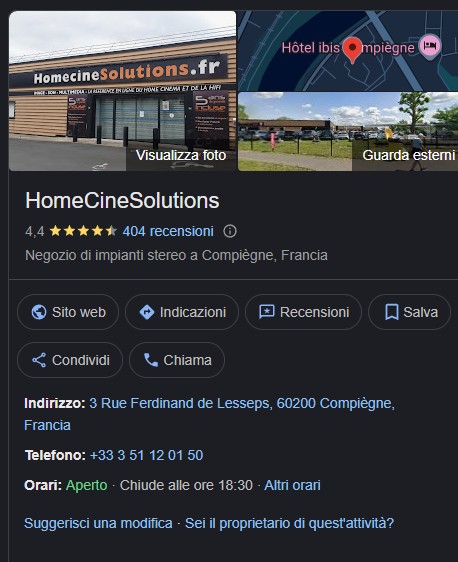Image resolution: width=458 pixels, height=562 pixels.
Task: Open Guarda esterni street view thumbnail
Action: (x=348, y=132)
